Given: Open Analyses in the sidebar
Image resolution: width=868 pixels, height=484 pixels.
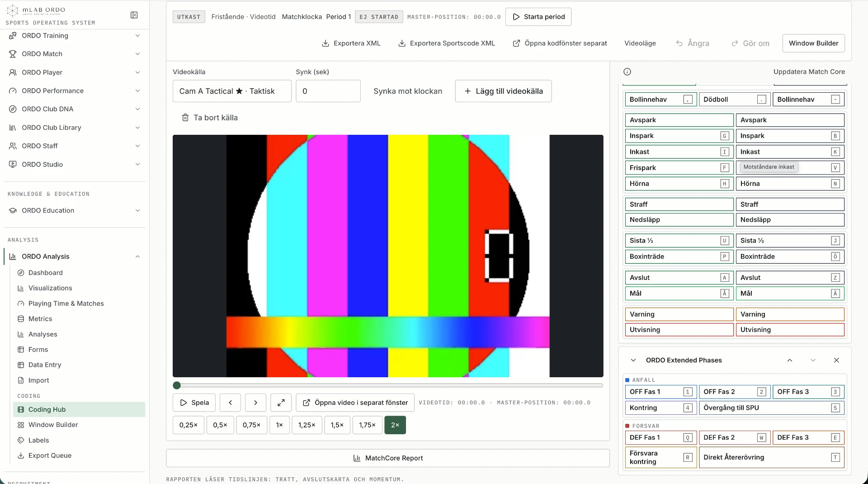Looking at the screenshot, I should coord(79,334).
